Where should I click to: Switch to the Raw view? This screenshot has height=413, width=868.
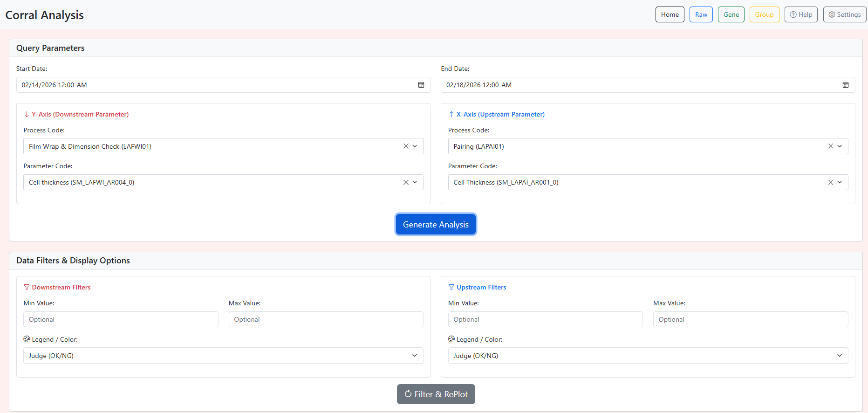tap(701, 14)
